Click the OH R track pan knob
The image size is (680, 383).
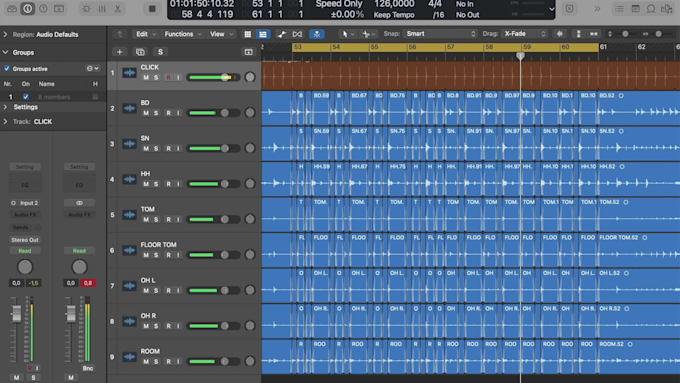coord(250,326)
